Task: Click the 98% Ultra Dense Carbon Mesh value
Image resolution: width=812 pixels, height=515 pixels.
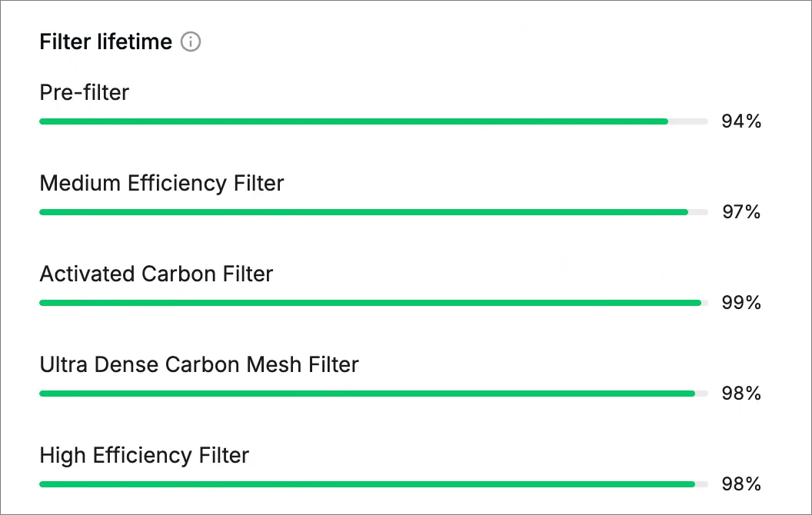Action: tap(741, 394)
